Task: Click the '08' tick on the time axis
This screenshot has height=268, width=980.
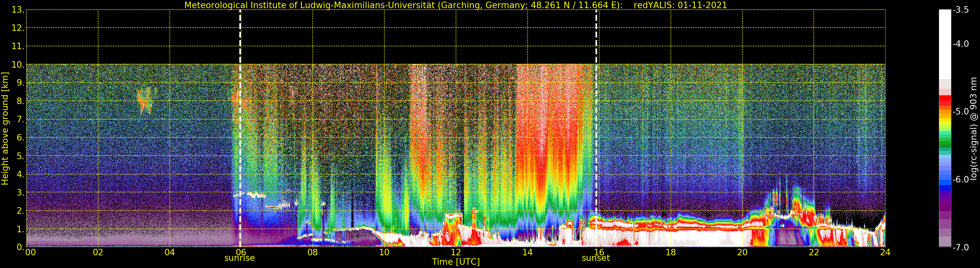Action: pyautogui.click(x=313, y=252)
